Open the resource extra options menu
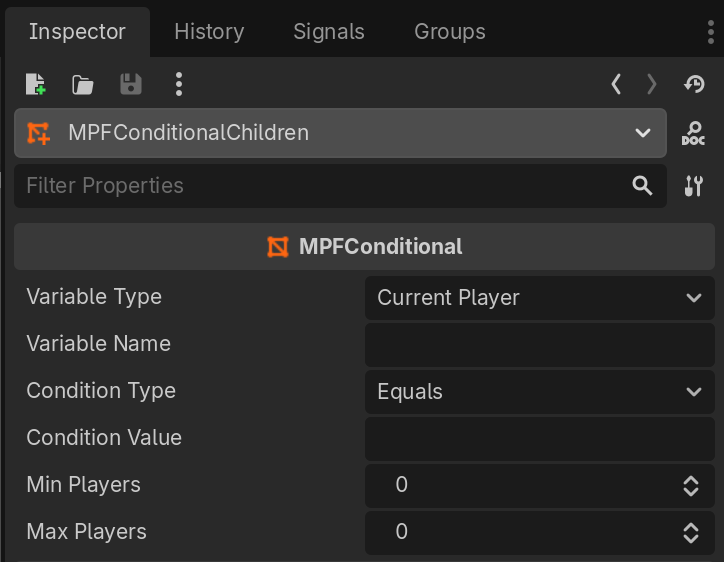 (x=178, y=84)
